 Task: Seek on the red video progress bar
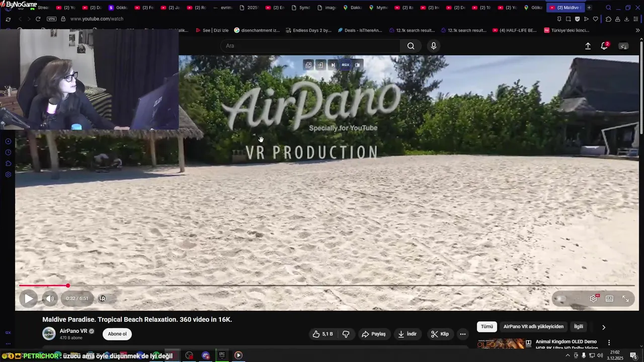click(326, 286)
